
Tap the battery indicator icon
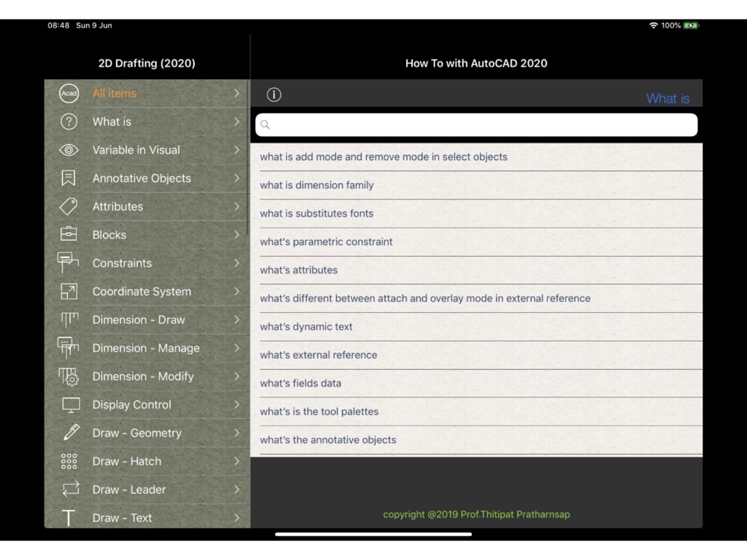pyautogui.click(x=691, y=25)
